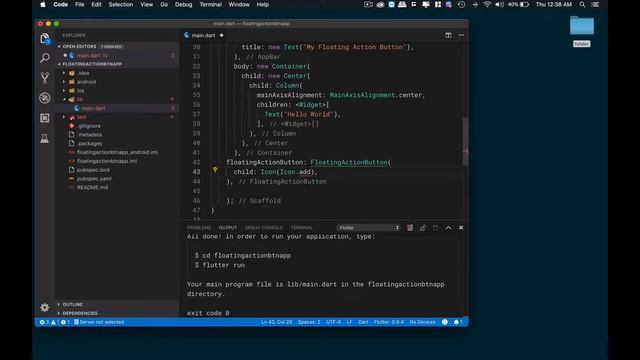Open the .packages file
Screen dimensions: 640x360
point(89,143)
